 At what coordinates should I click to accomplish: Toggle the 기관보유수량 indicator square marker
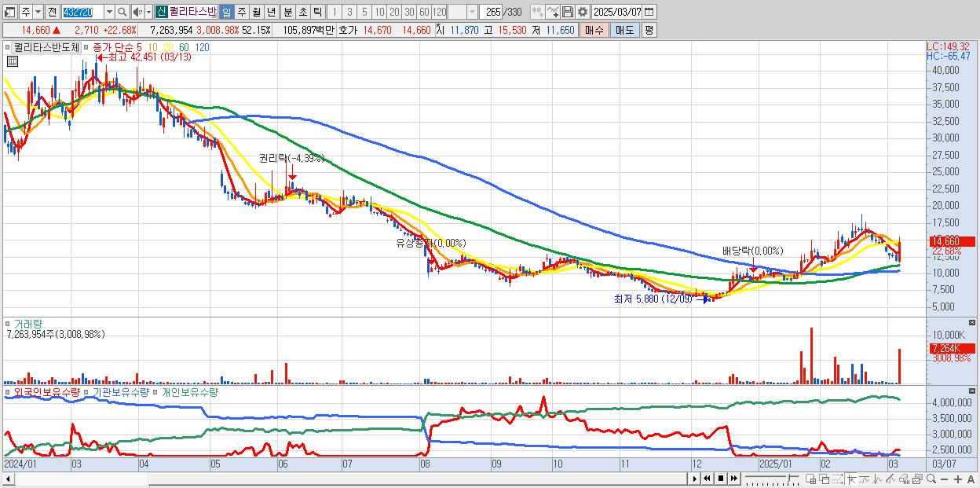click(x=88, y=391)
